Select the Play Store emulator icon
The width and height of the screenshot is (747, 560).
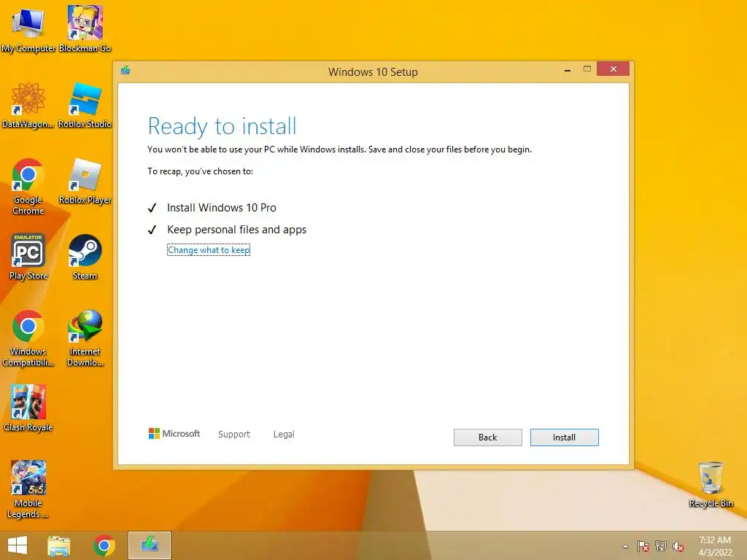pos(28,257)
